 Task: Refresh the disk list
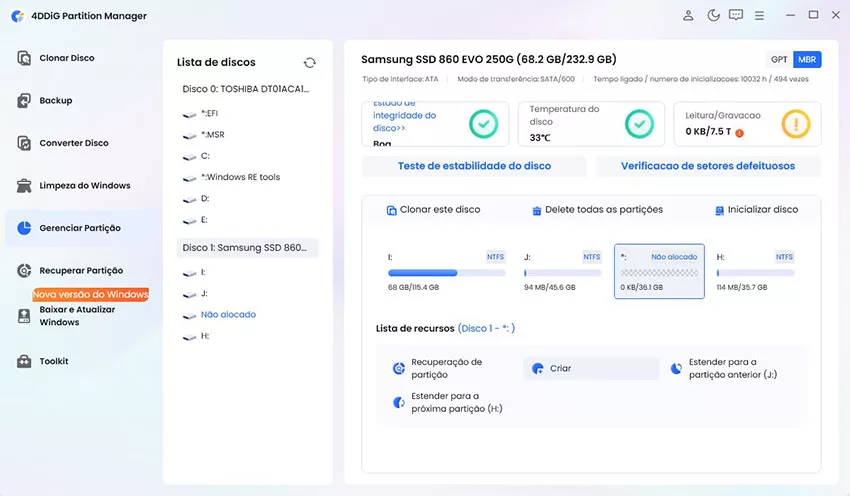click(310, 63)
